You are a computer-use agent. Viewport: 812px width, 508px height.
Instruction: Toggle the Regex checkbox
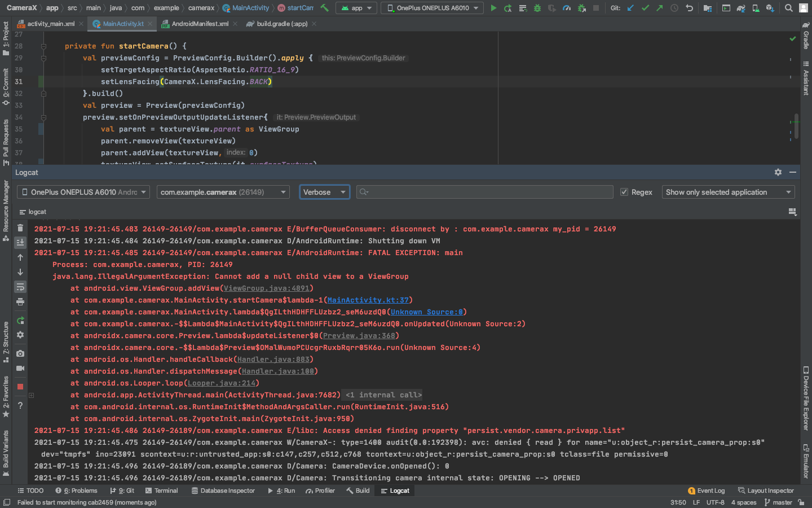click(x=624, y=192)
